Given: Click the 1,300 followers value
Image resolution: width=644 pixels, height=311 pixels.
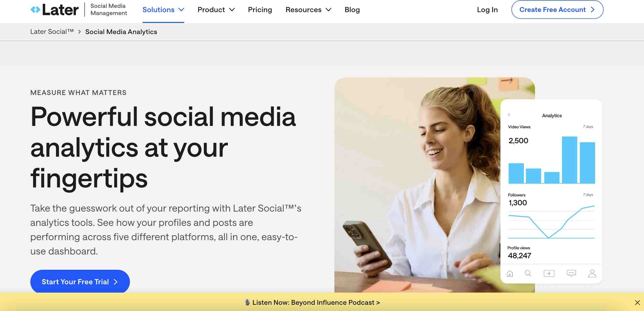Looking at the screenshot, I should click(518, 203).
